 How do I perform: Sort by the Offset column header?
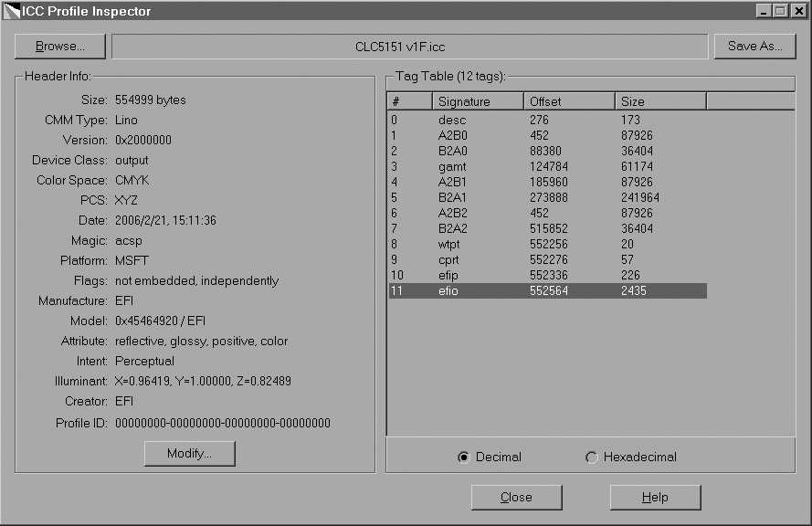(569, 101)
